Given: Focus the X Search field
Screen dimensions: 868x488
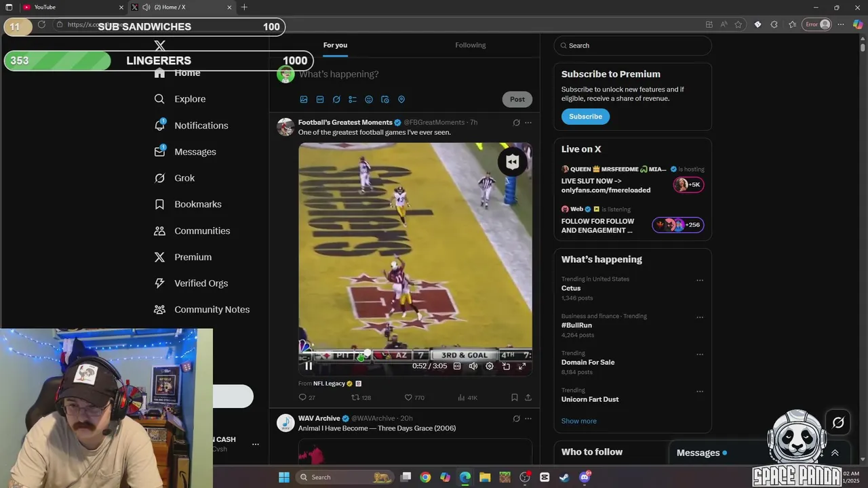Looking at the screenshot, I should click(x=633, y=45).
